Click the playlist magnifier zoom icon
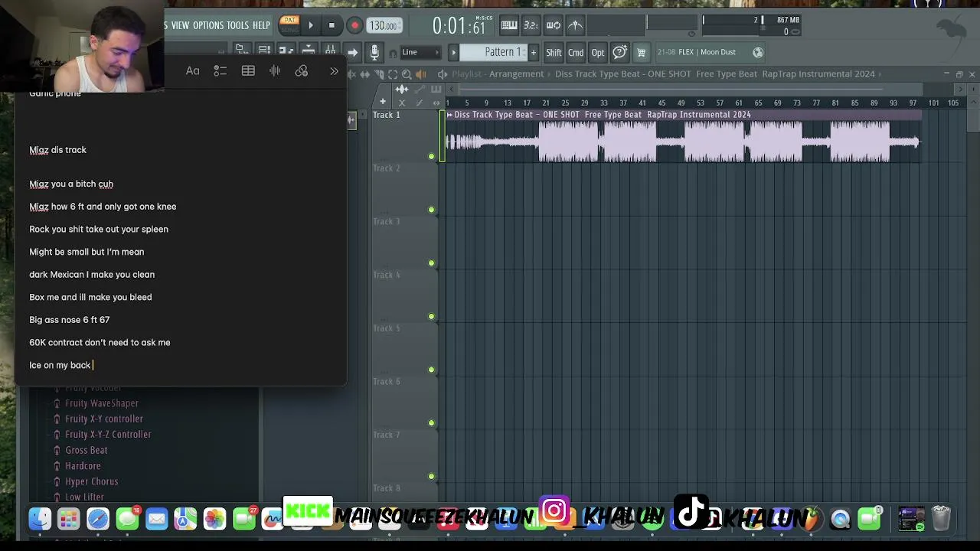The height and width of the screenshot is (551, 980). [407, 74]
